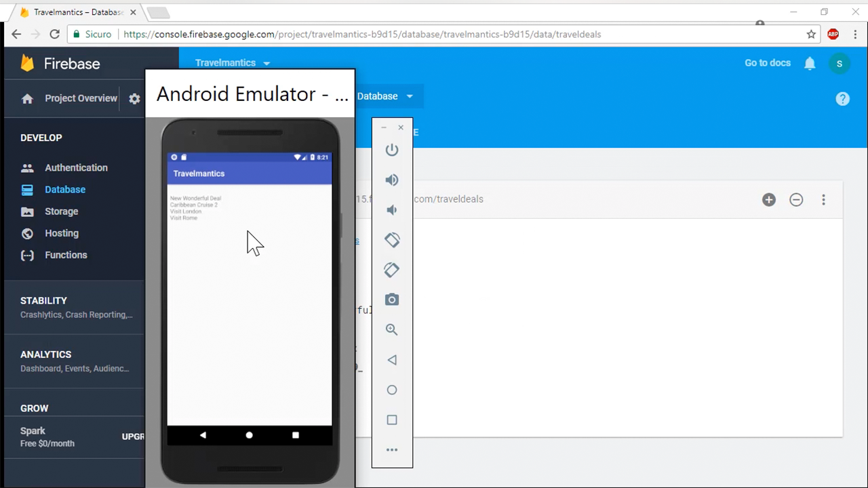
Task: Add a child node with plus icon
Action: pos(768,199)
